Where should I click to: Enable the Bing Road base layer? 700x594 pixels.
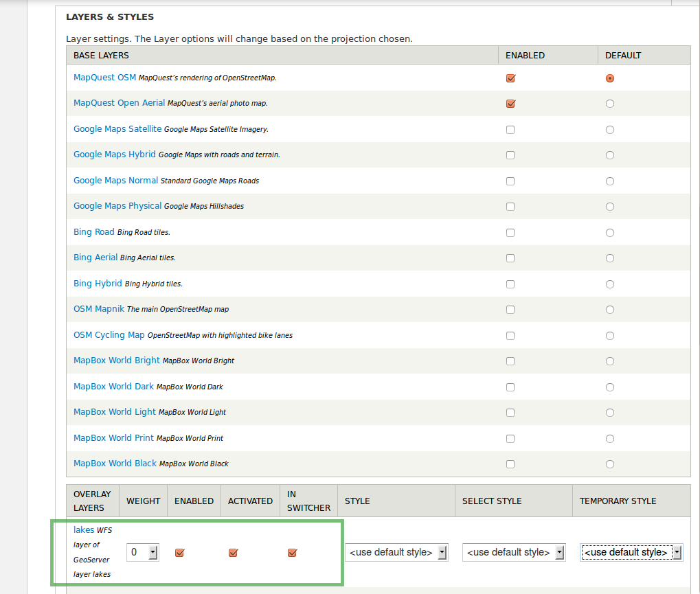[510, 233]
